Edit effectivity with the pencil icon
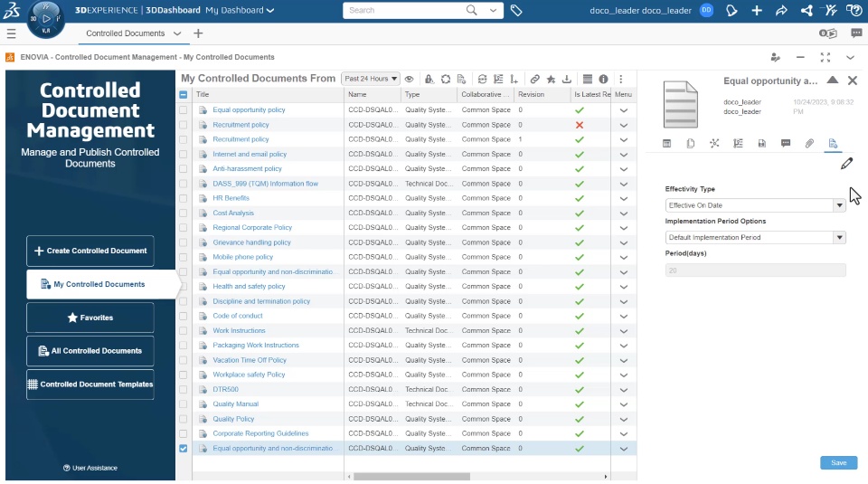The image size is (868, 484). [x=846, y=164]
